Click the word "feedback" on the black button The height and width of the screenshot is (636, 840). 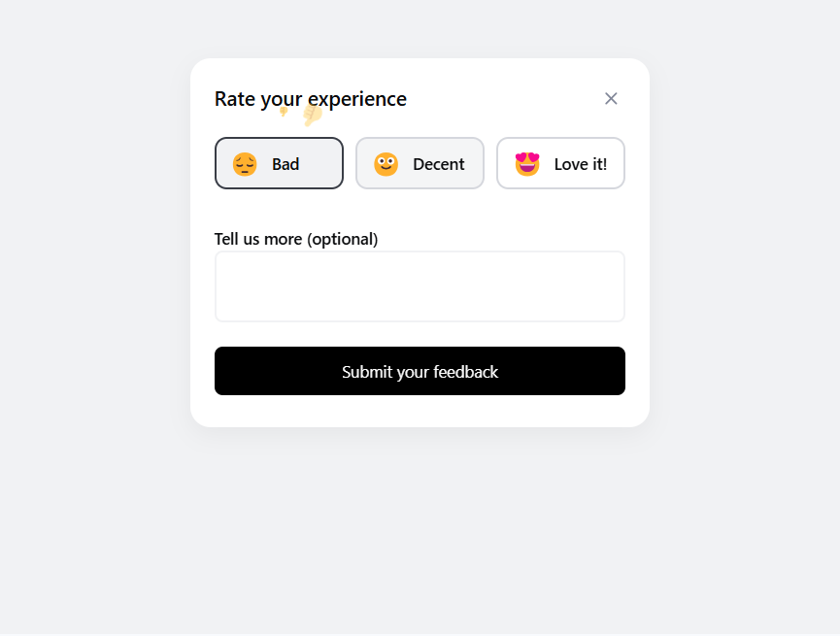point(465,372)
